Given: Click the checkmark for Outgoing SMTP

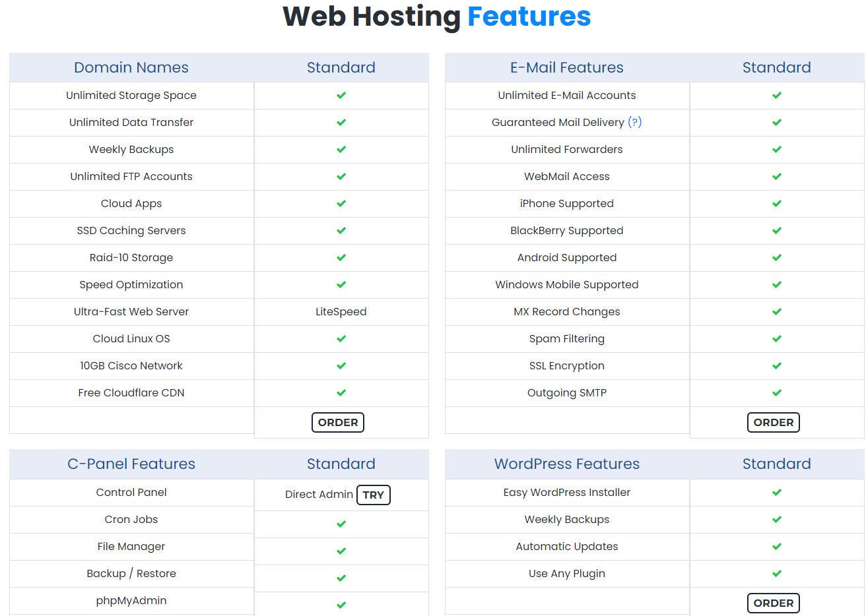Looking at the screenshot, I should [x=777, y=393].
